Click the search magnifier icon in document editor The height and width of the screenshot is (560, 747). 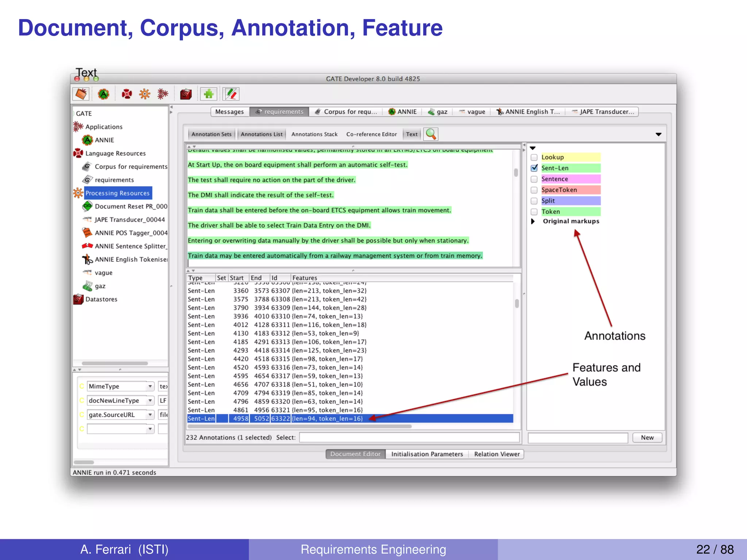pos(431,134)
